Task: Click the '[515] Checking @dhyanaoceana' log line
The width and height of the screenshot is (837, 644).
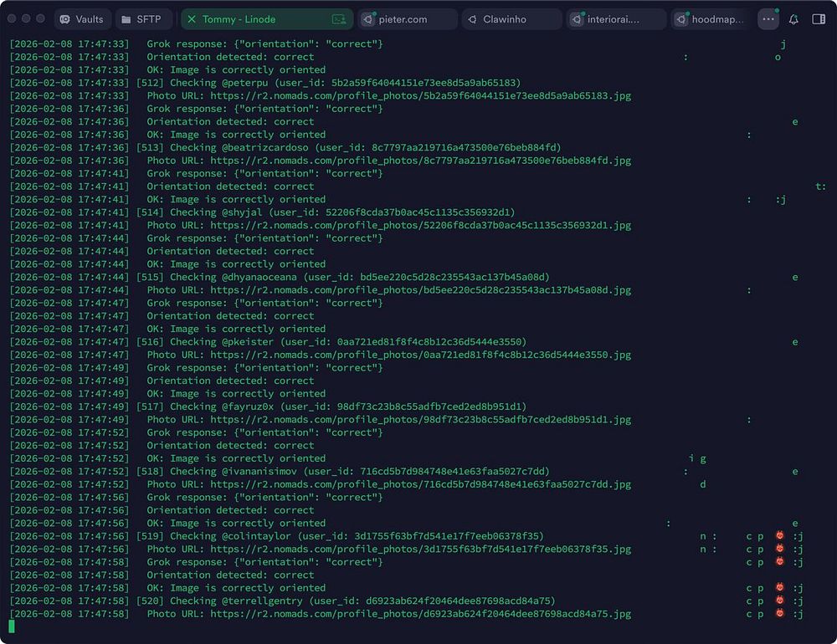Action: (x=280, y=277)
